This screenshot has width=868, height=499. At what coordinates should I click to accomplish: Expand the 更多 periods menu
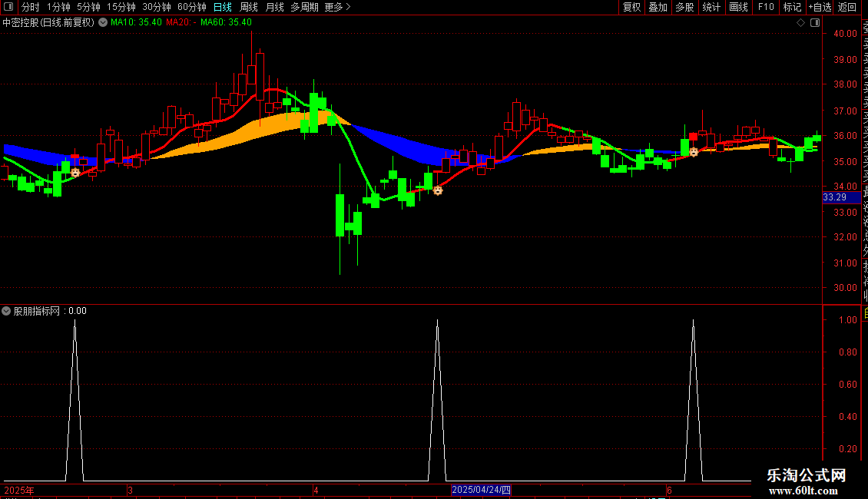click(337, 7)
